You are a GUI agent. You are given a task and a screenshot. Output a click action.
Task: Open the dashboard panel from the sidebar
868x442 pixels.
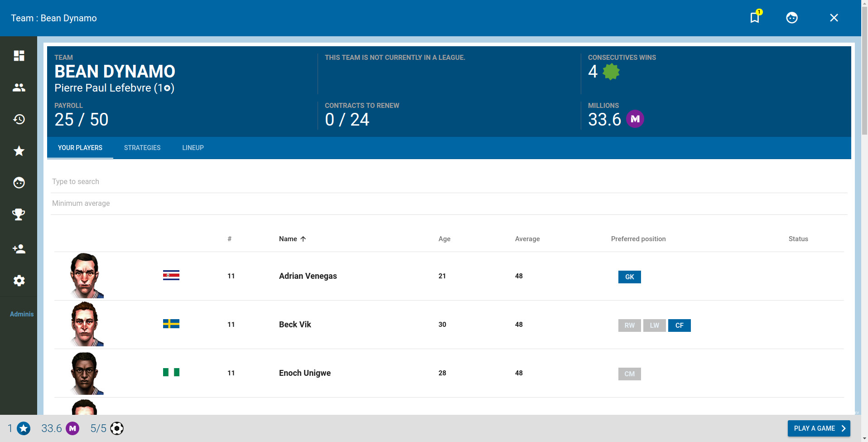coord(19,55)
